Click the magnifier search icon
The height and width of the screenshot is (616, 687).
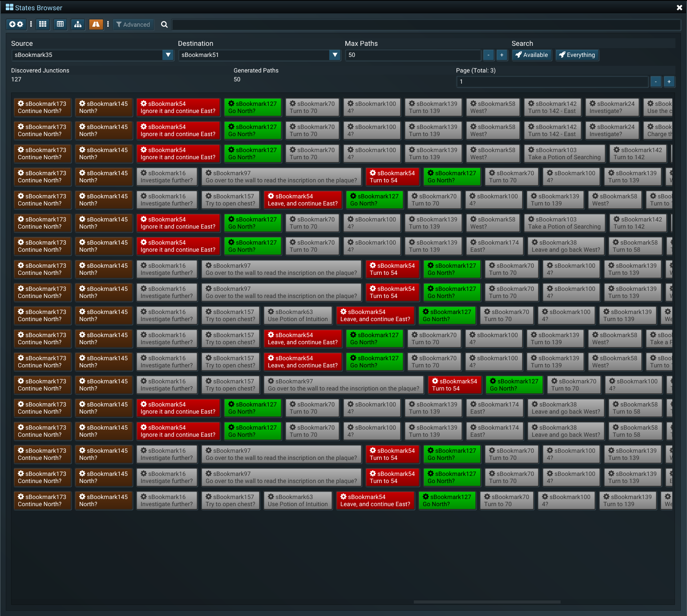(x=164, y=24)
